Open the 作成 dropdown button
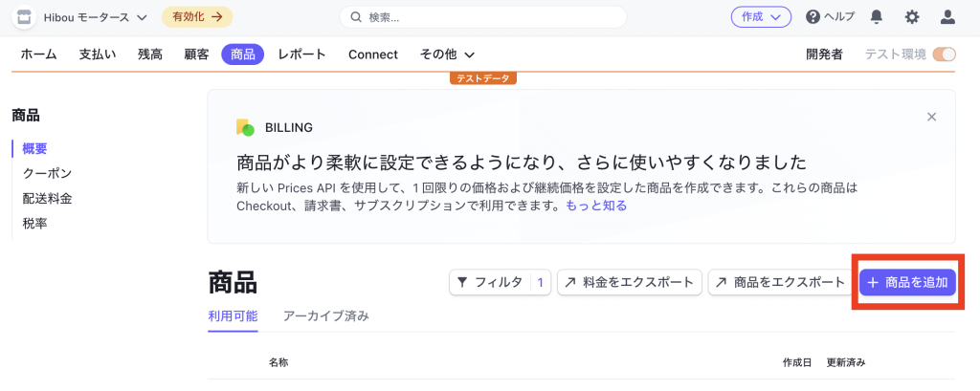The width and height of the screenshot is (980, 391). tap(761, 17)
